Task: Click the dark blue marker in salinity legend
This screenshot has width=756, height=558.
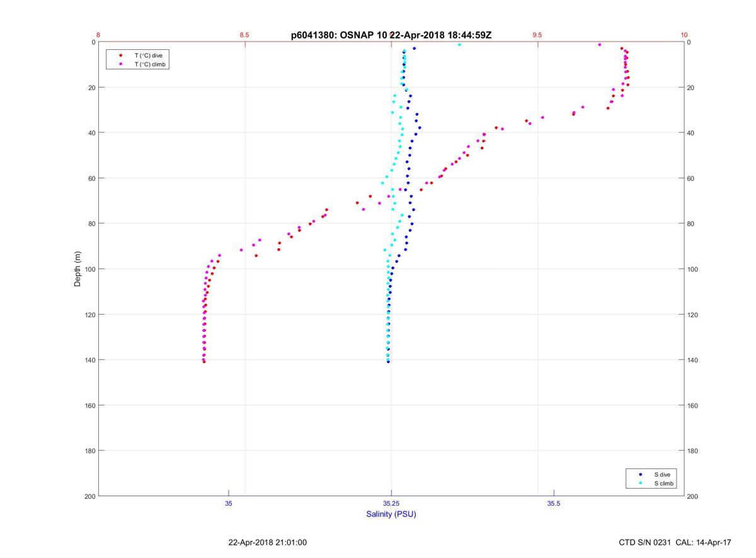Action: click(641, 474)
